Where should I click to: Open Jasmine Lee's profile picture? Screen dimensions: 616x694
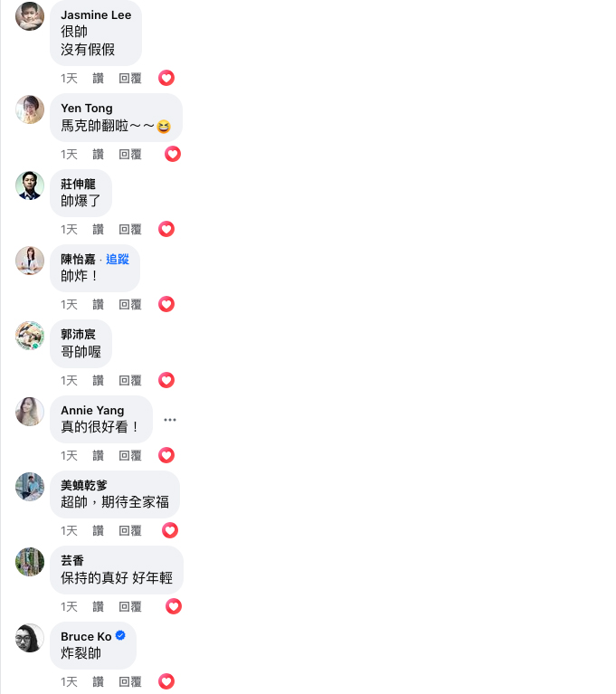[30, 16]
